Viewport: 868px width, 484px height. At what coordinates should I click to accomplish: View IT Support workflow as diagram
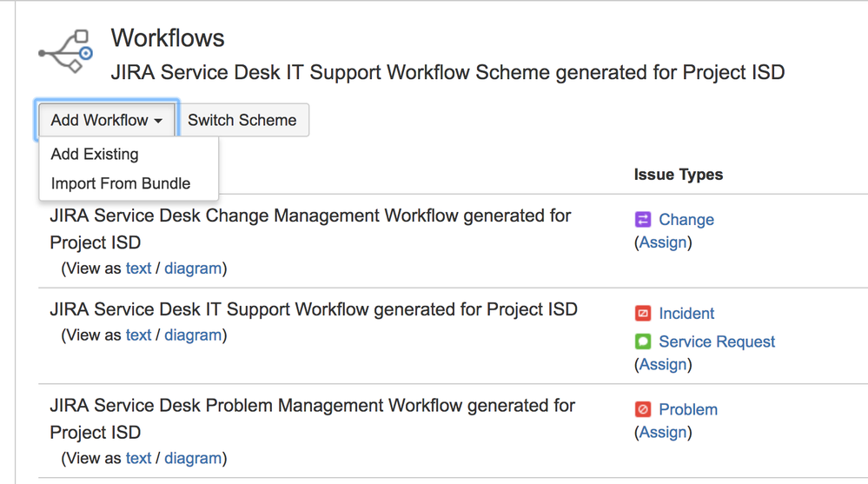pos(193,335)
